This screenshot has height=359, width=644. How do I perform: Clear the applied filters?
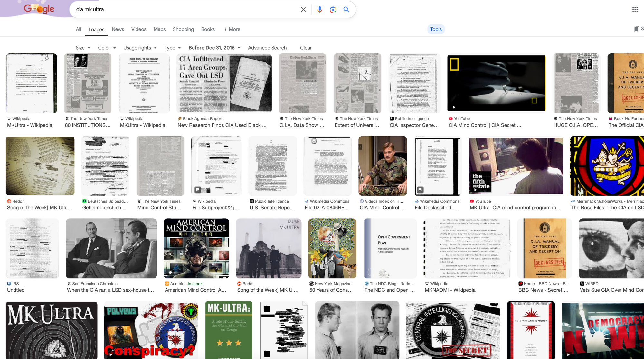click(306, 48)
